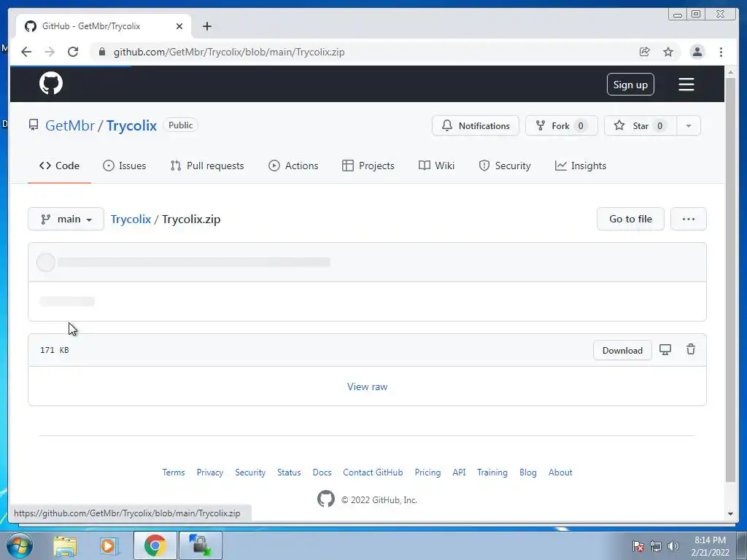Open the Wiki tab

[436, 166]
